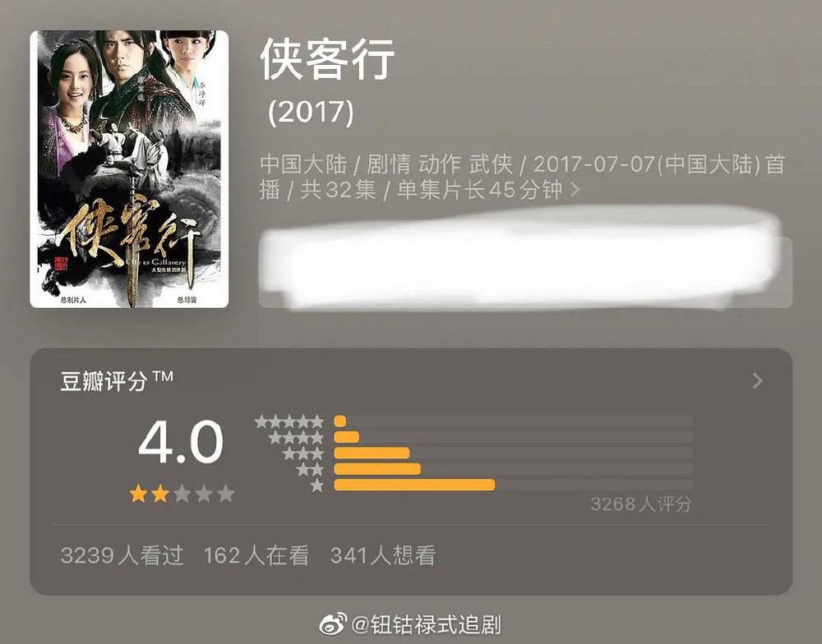Tap the 4.0 rating score
Viewport: 822px width, 644px height.
(181, 442)
